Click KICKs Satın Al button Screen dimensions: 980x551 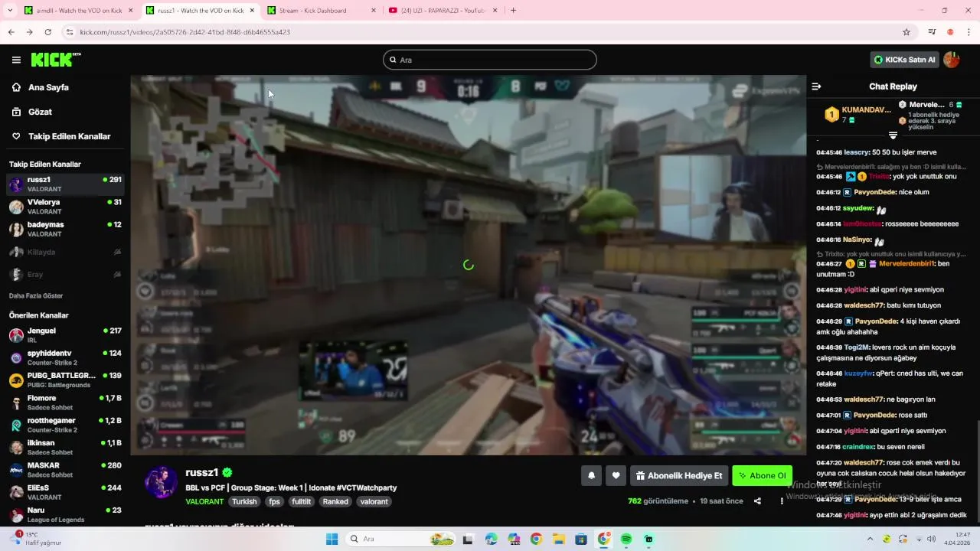pos(904,60)
